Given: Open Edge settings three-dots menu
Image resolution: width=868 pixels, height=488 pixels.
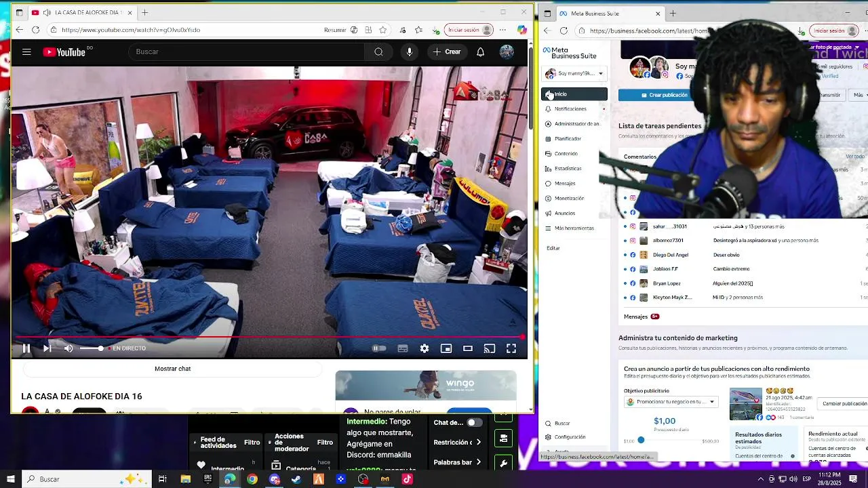Looking at the screenshot, I should click(502, 30).
